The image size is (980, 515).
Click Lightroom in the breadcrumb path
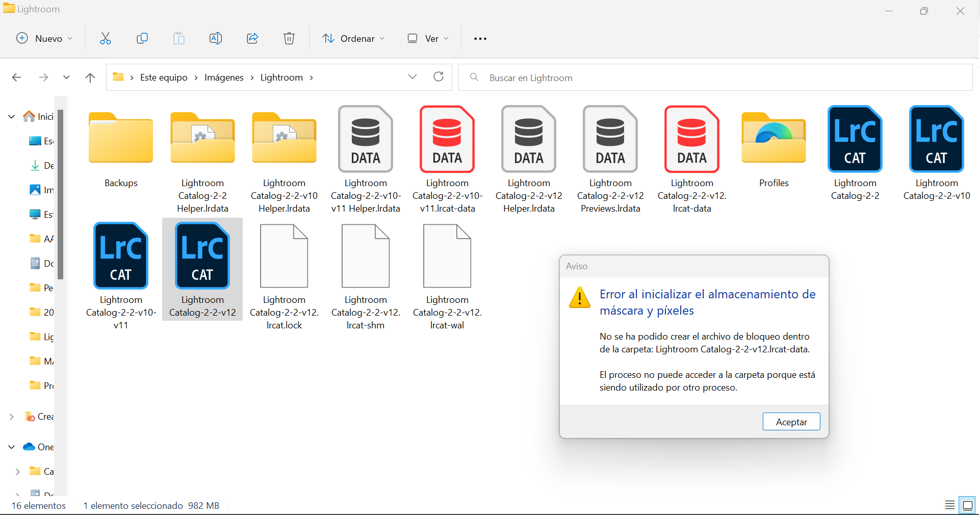[x=281, y=78]
